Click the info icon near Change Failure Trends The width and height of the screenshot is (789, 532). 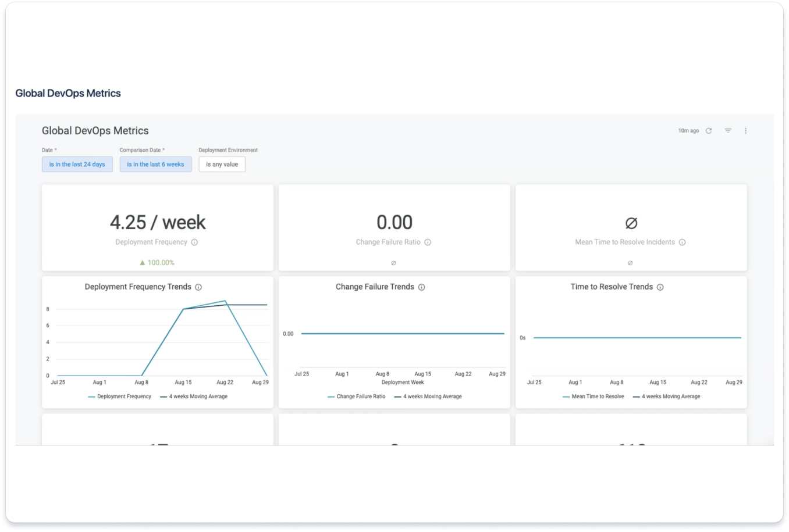point(421,287)
